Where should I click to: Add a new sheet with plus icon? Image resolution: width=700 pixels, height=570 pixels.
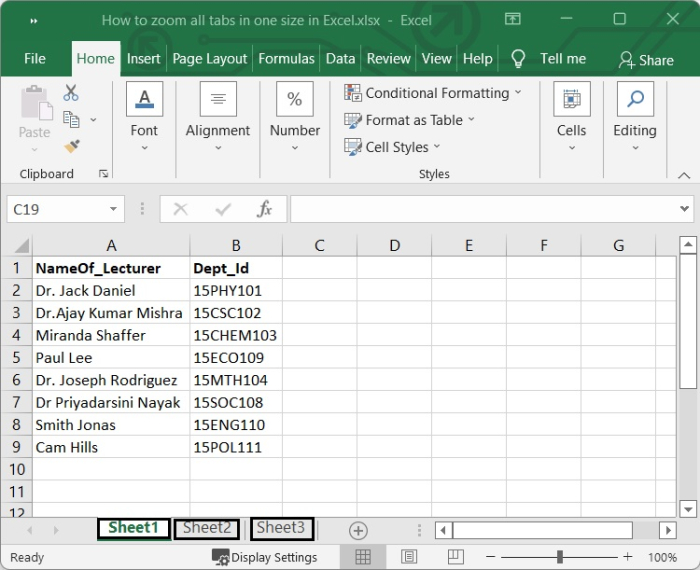358,530
